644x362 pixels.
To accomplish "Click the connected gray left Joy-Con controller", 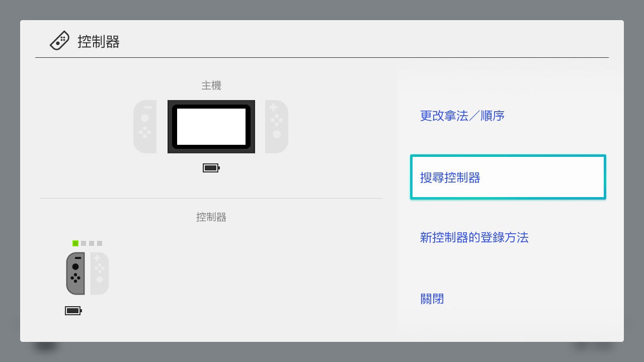I will [x=75, y=274].
